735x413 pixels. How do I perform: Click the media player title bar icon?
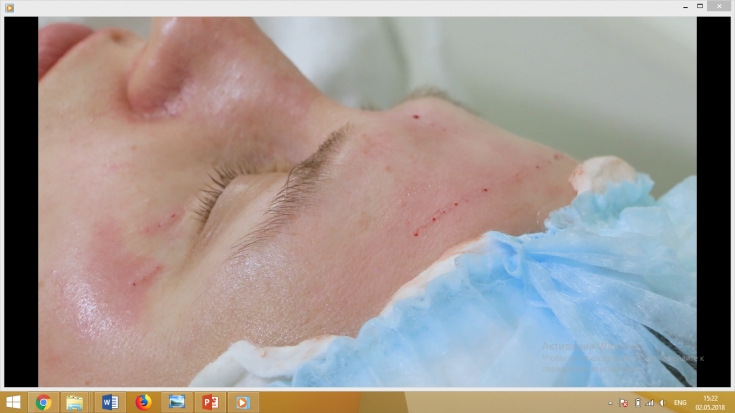[x=9, y=7]
